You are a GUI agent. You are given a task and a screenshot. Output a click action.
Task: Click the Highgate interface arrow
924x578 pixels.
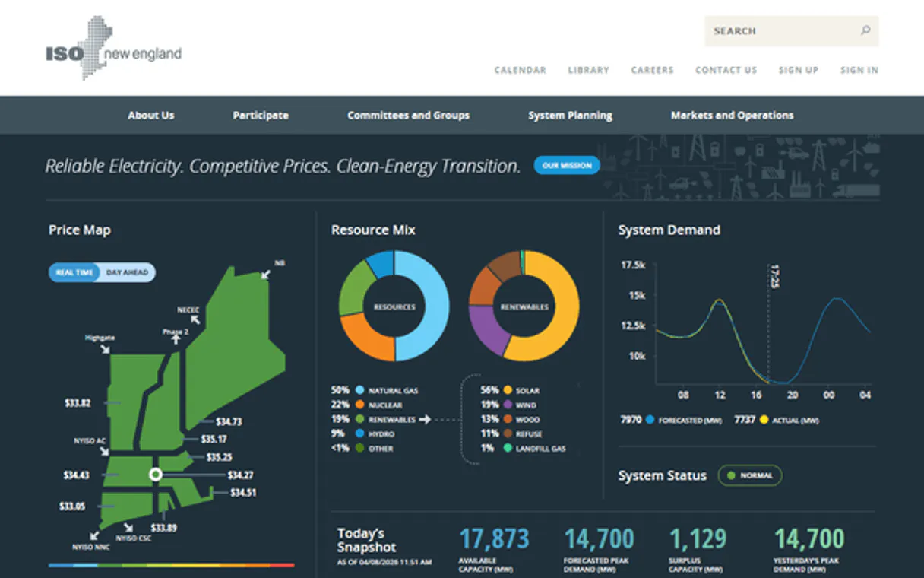tap(105, 348)
